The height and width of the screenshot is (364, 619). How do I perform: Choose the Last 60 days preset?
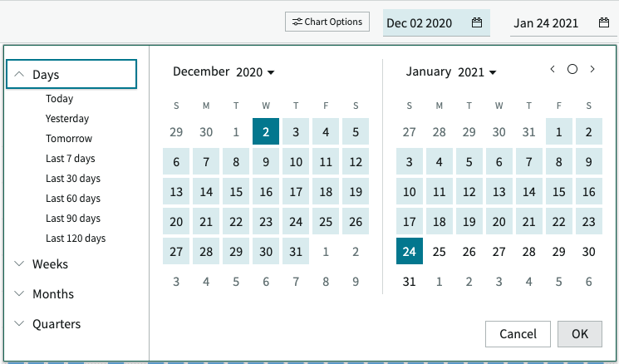[x=73, y=198]
